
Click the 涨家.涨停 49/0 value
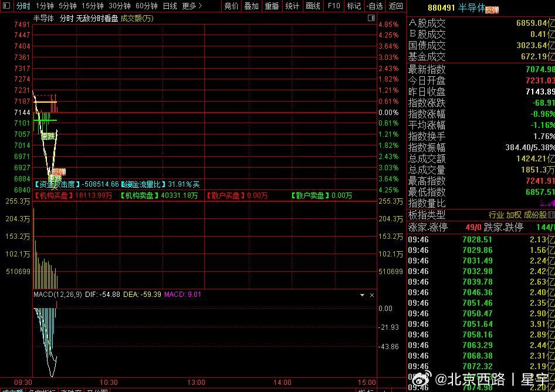(x=473, y=227)
